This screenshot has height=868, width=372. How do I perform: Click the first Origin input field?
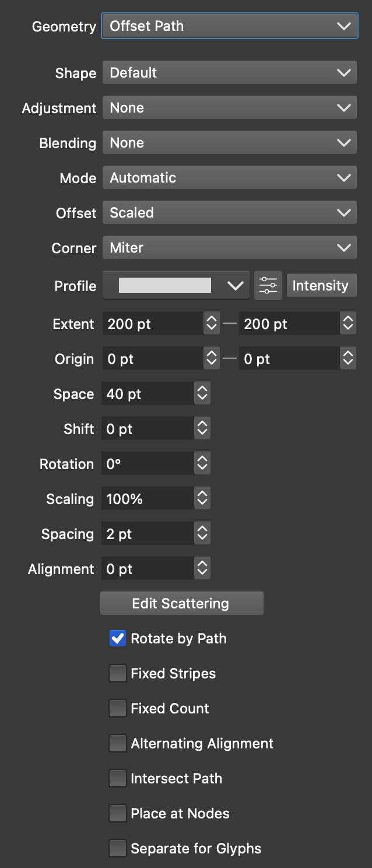153,359
